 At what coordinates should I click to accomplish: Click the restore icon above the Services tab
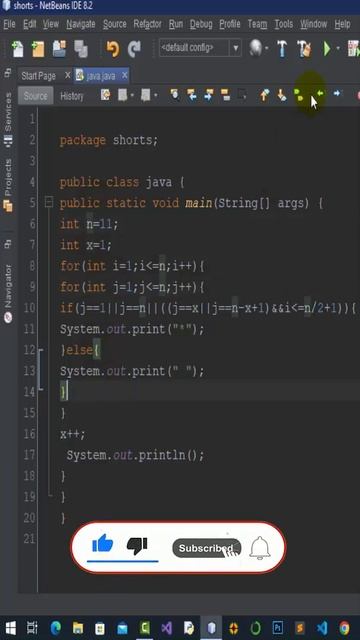coord(7,73)
